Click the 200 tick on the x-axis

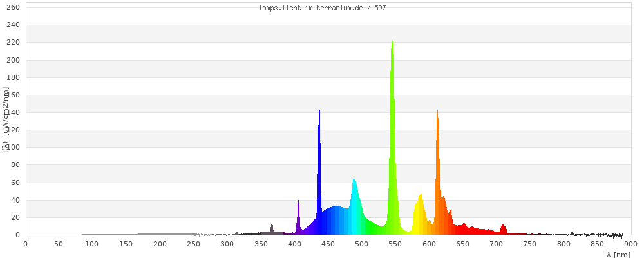160,243
